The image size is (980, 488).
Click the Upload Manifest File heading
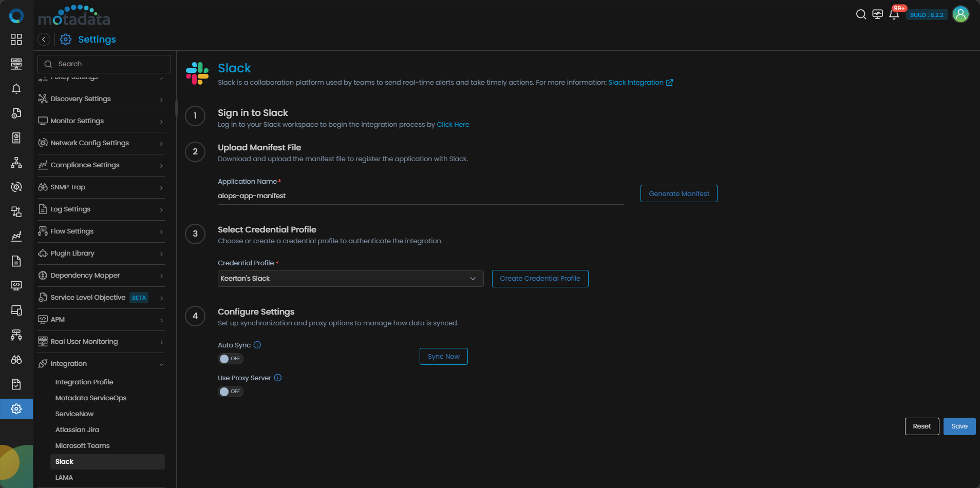259,148
